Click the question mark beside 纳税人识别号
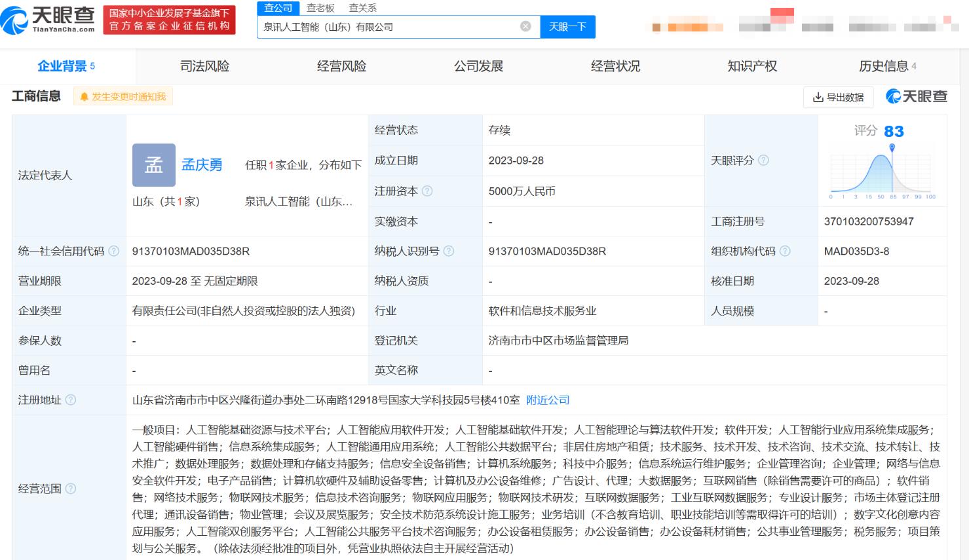The height and width of the screenshot is (560, 969). 449,250
